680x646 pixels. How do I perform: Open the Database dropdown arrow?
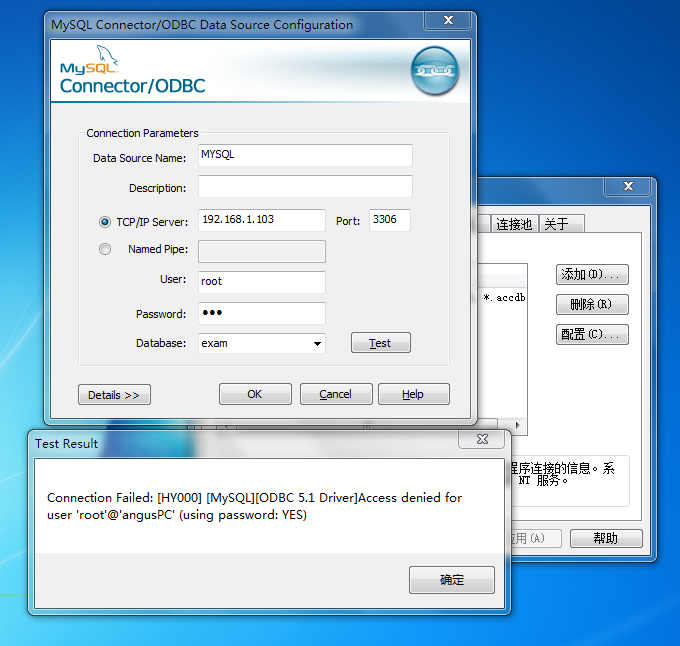pyautogui.click(x=317, y=343)
